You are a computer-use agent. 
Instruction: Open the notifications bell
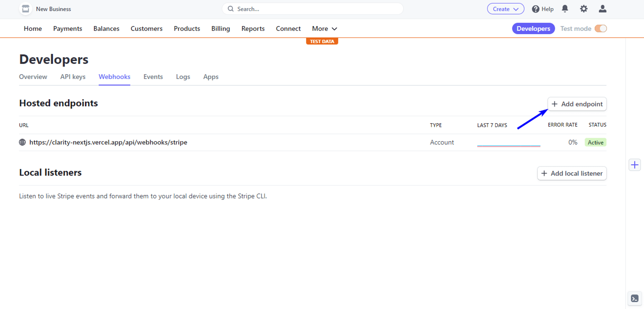pos(565,9)
